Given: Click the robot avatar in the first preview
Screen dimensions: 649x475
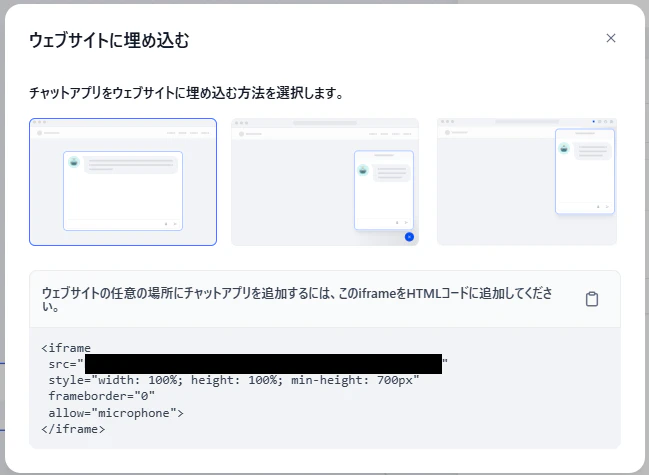Looking at the screenshot, I should pyautogui.click(x=74, y=162).
